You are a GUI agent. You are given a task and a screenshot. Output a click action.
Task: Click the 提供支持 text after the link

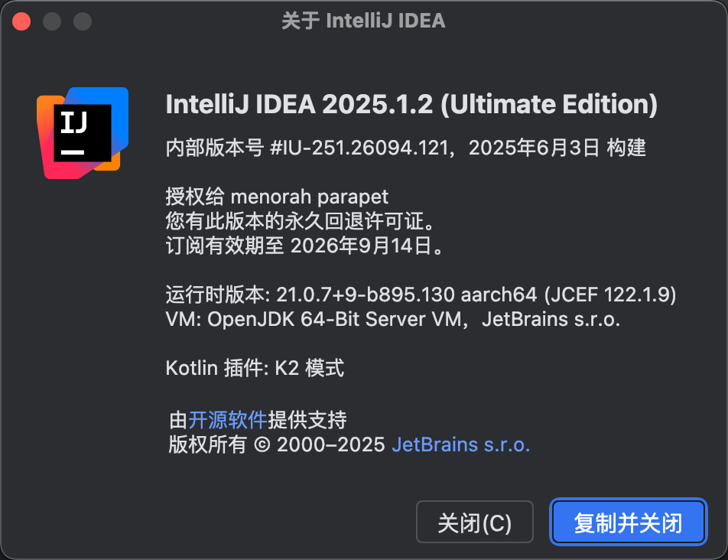pyautogui.click(x=307, y=420)
